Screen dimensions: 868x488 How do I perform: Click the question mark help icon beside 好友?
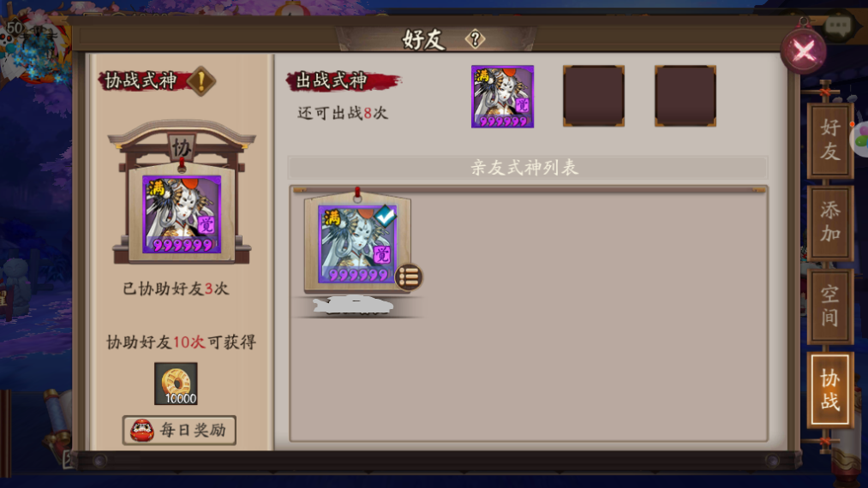click(475, 39)
